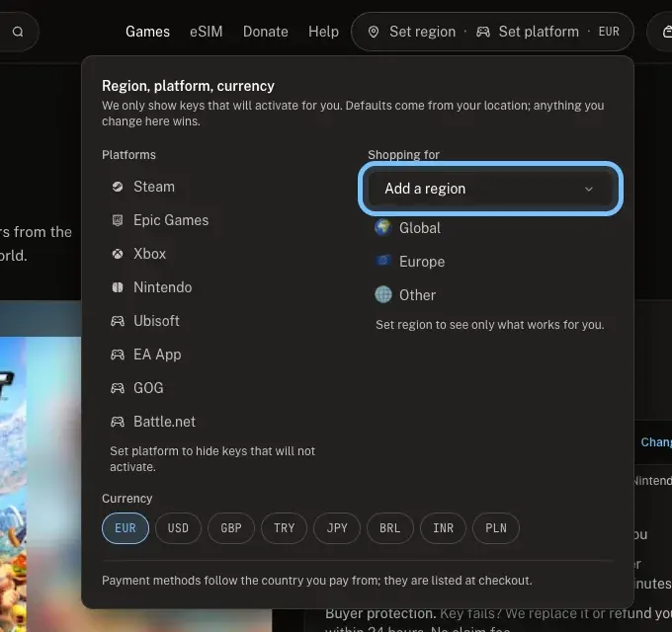The width and height of the screenshot is (672, 632).
Task: Choose Other region
Action: pos(417,295)
